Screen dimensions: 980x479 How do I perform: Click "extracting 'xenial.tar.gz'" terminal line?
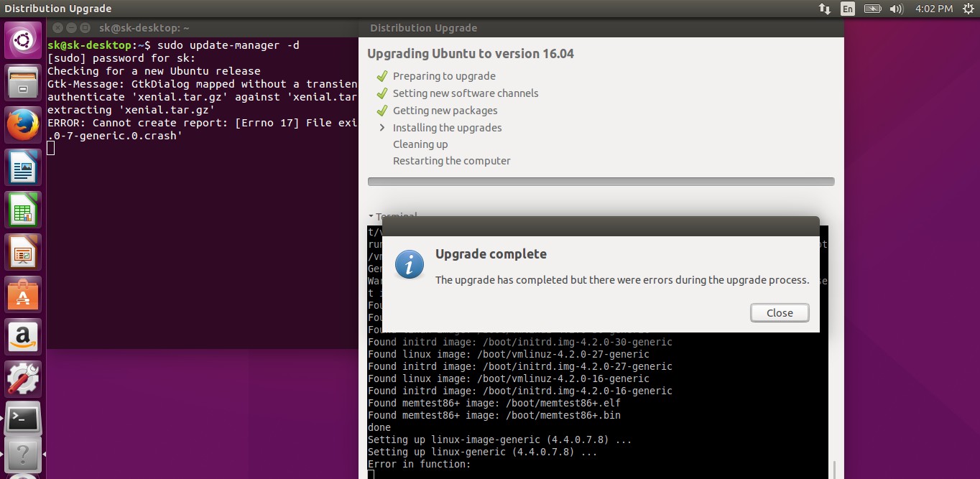pos(131,110)
